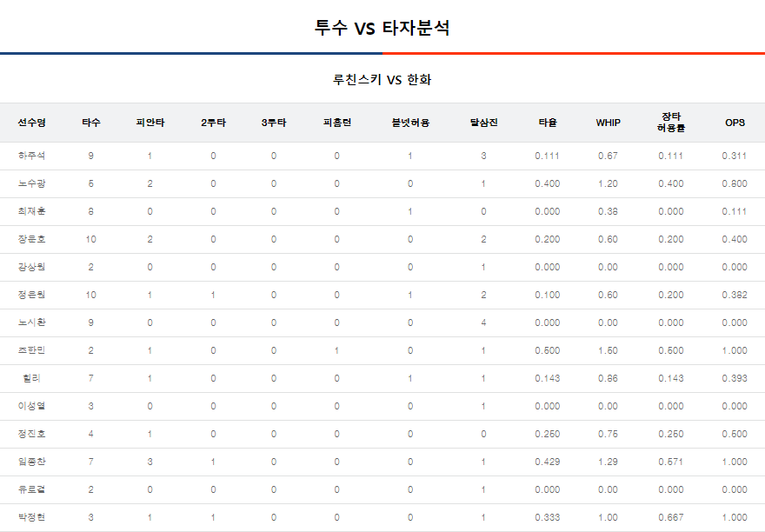Click 정진호's OPS value 0.500
The width and height of the screenshot is (765, 532).
coord(735,434)
